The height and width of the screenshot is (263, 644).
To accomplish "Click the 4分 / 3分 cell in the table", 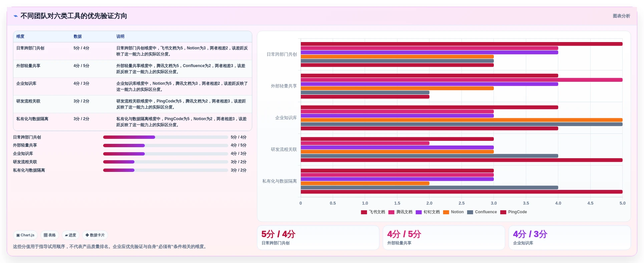I will click(x=81, y=83).
